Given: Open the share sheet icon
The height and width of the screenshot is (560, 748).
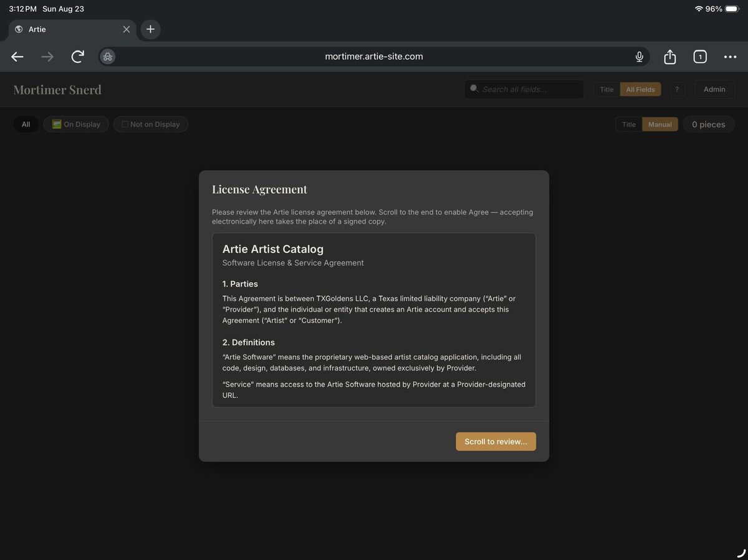Looking at the screenshot, I should tap(670, 57).
